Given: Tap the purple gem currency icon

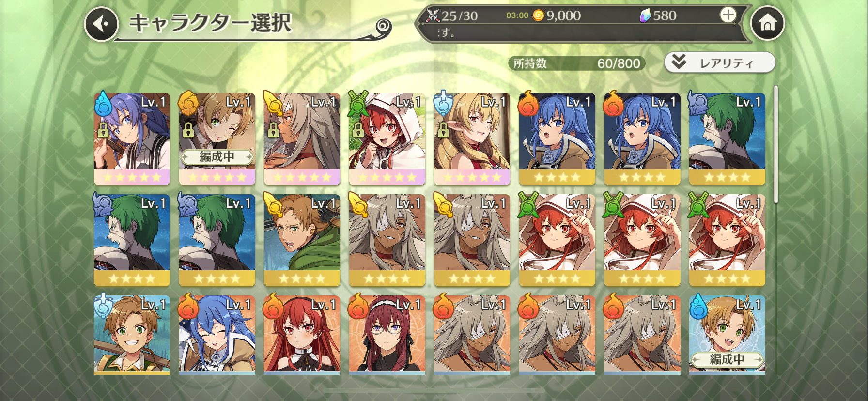Looking at the screenshot, I should pos(645,16).
